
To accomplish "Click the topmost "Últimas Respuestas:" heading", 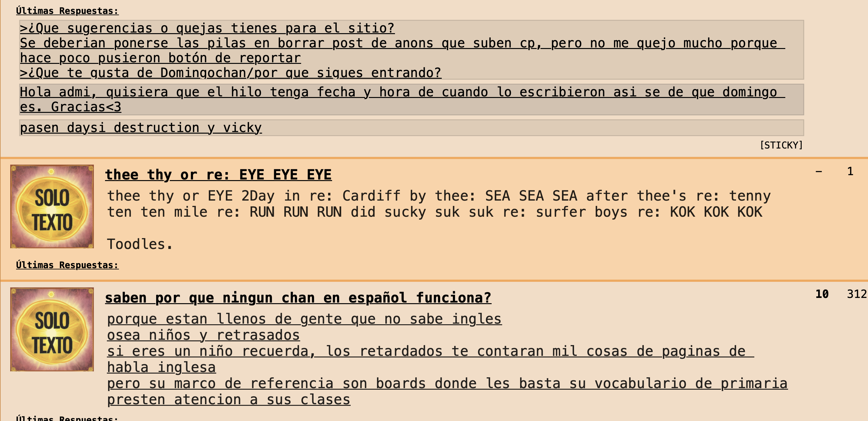I will pos(67,11).
